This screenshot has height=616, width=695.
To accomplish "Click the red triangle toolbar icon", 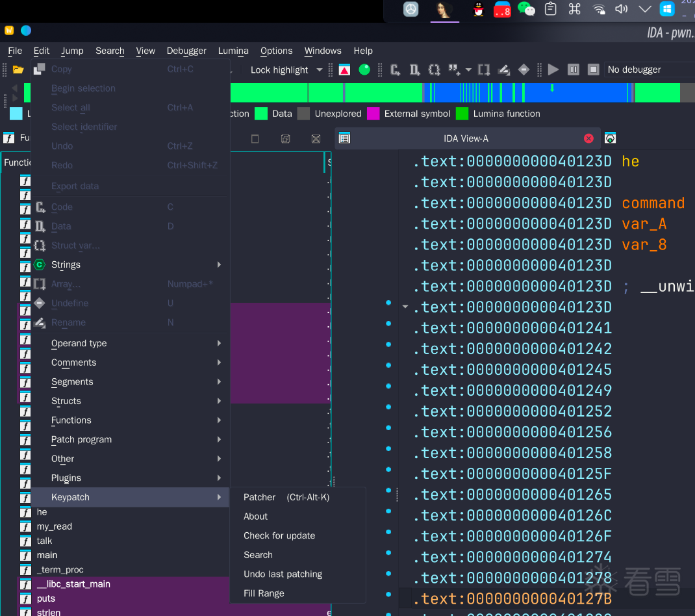I will [x=344, y=70].
